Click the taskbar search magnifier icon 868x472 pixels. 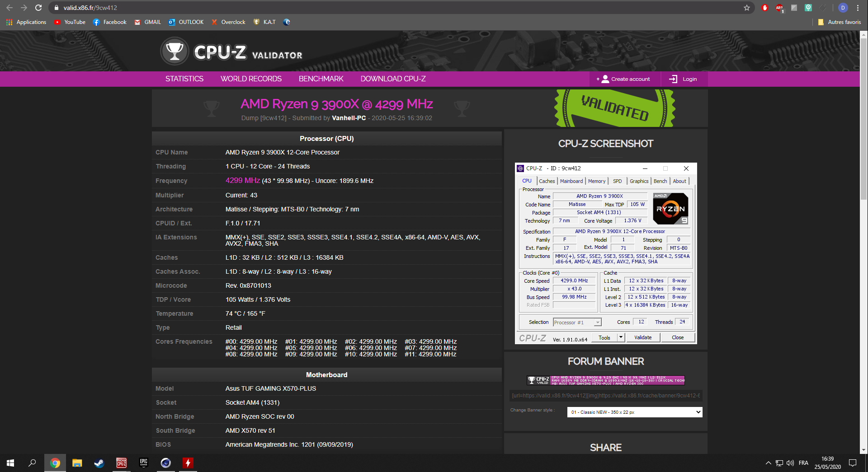tap(32, 463)
